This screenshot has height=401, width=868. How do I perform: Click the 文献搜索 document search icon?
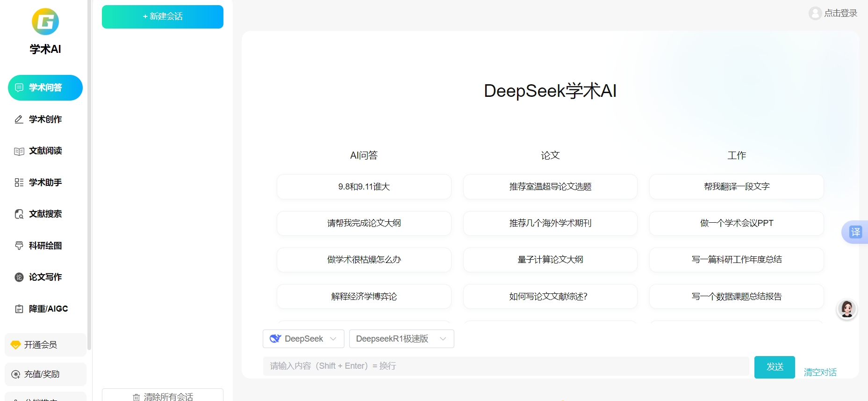point(19,214)
